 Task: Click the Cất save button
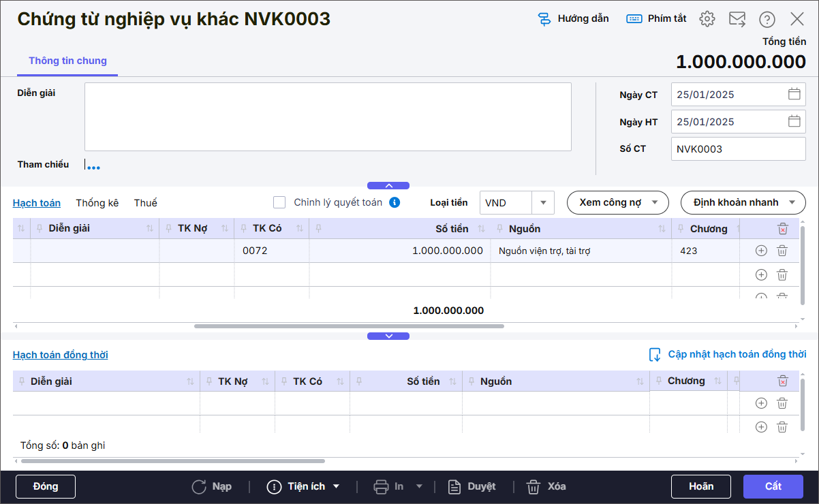pyautogui.click(x=773, y=486)
